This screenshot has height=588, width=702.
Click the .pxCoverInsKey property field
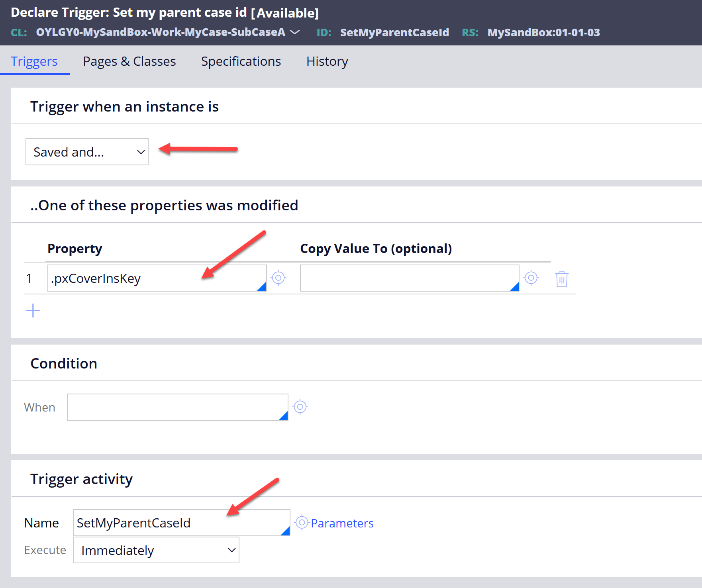(157, 278)
